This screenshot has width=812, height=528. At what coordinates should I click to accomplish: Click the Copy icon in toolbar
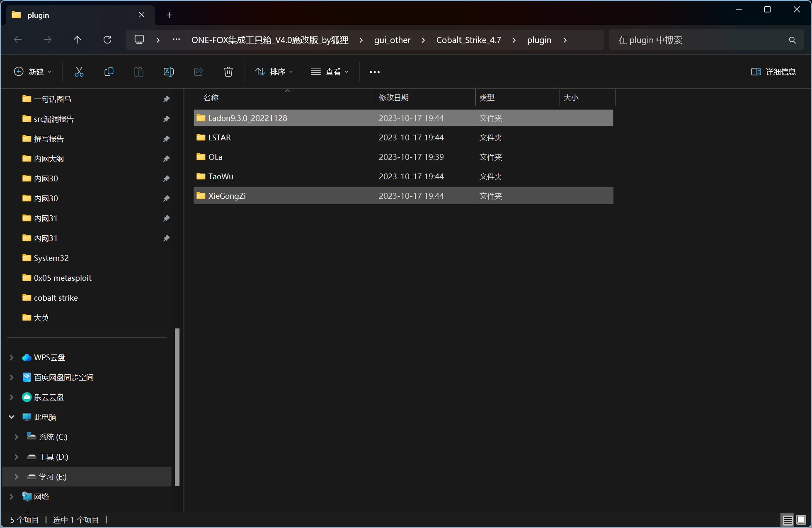(x=109, y=72)
